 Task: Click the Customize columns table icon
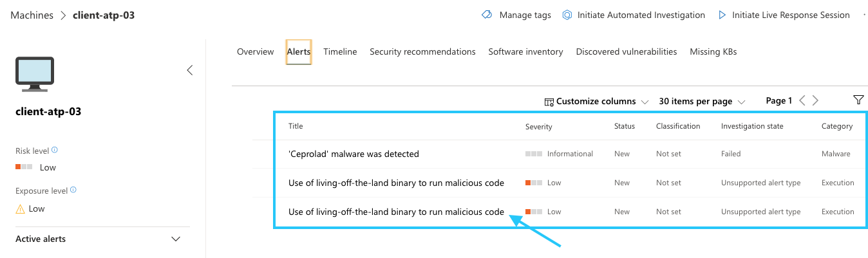point(549,102)
